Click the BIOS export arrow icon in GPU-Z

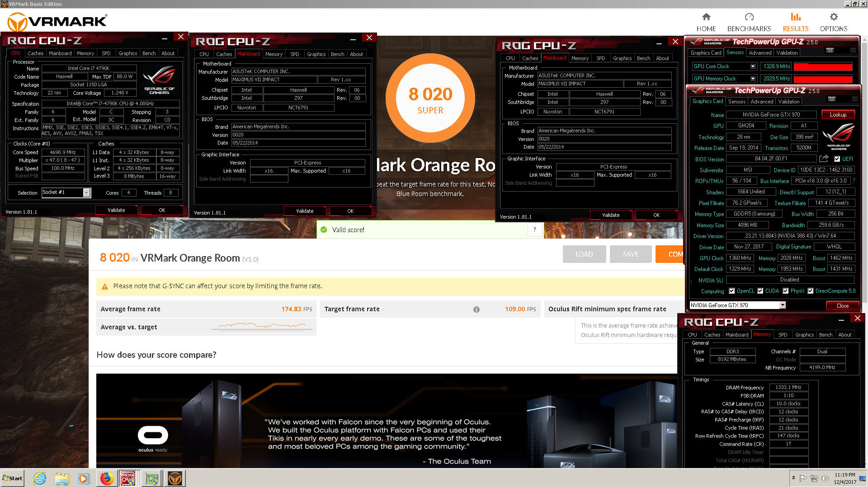tap(824, 159)
